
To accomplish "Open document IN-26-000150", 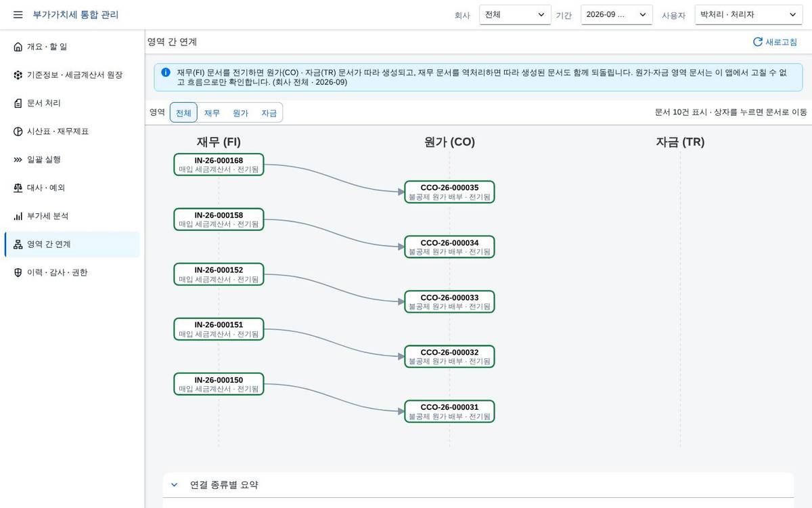I will coord(219,384).
